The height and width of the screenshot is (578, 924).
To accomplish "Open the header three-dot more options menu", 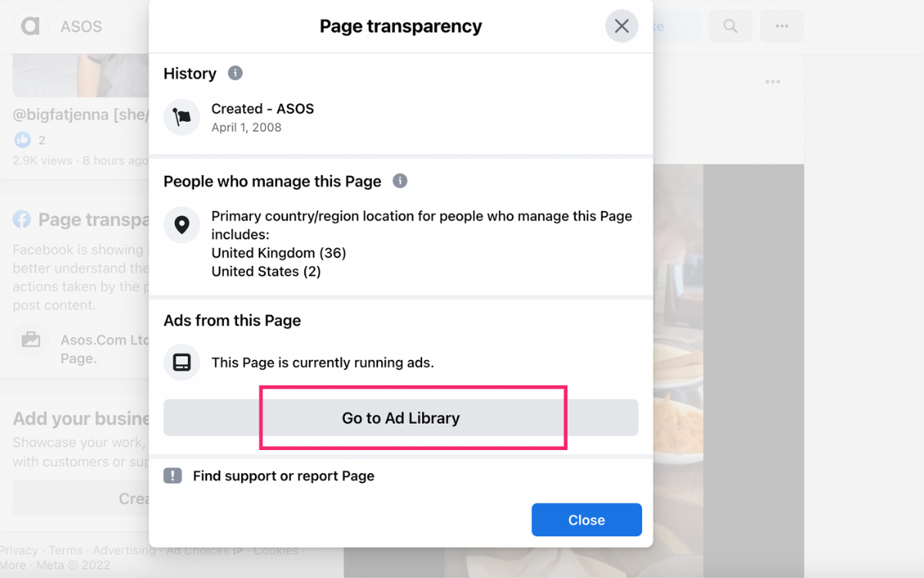I will click(782, 26).
